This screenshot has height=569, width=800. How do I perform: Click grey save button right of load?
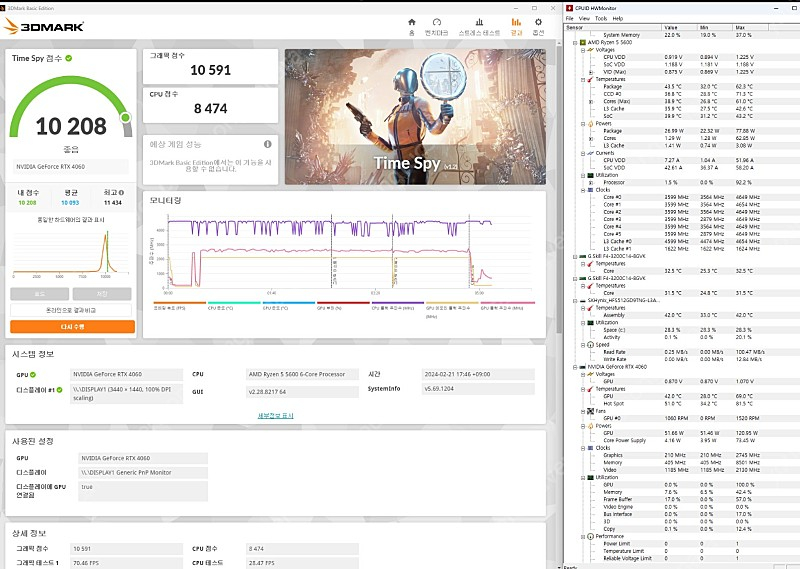point(102,294)
